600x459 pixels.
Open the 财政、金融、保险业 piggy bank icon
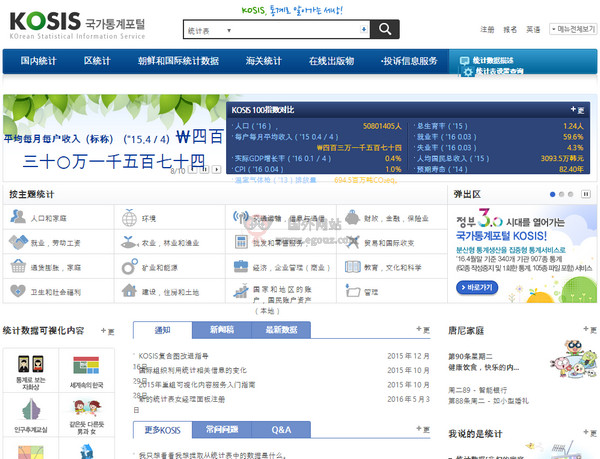tap(352, 217)
